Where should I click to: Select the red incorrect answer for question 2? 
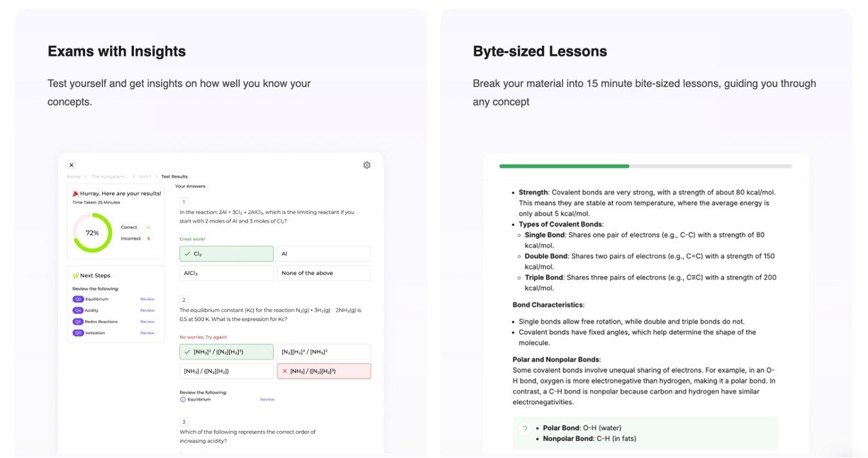pos(323,371)
